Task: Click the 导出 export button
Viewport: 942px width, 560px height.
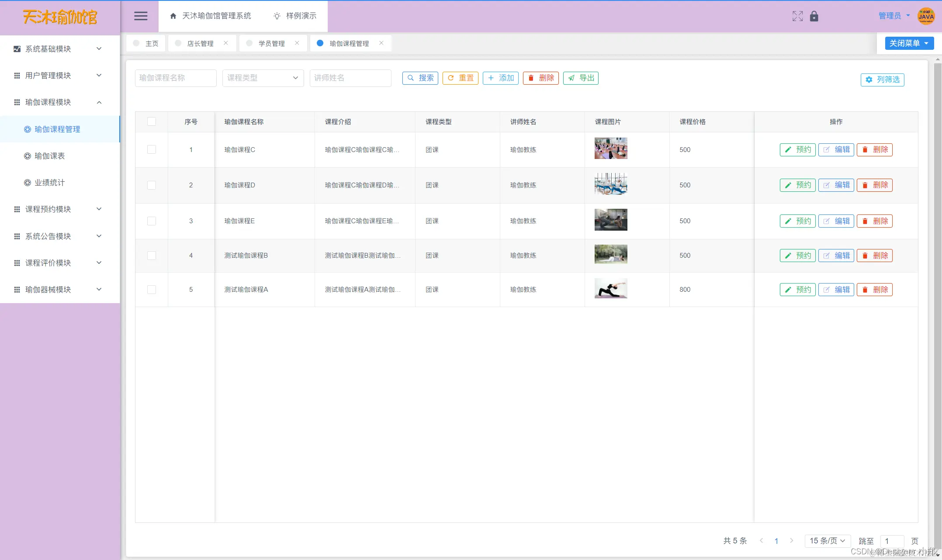Action: [x=581, y=78]
